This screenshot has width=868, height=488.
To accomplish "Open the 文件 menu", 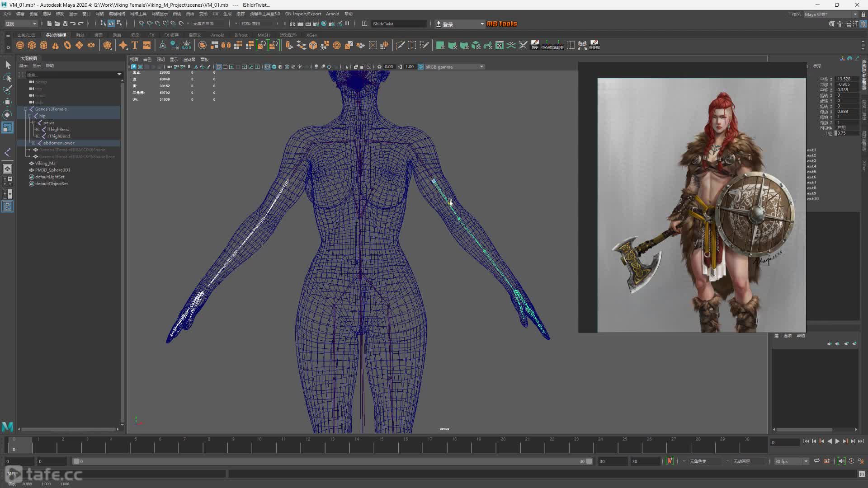I will tap(7, 14).
